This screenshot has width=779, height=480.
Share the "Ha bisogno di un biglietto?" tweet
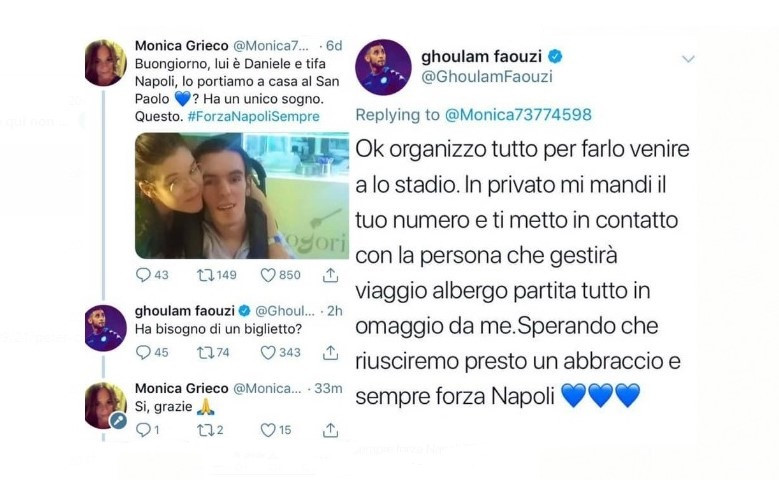click(x=330, y=352)
